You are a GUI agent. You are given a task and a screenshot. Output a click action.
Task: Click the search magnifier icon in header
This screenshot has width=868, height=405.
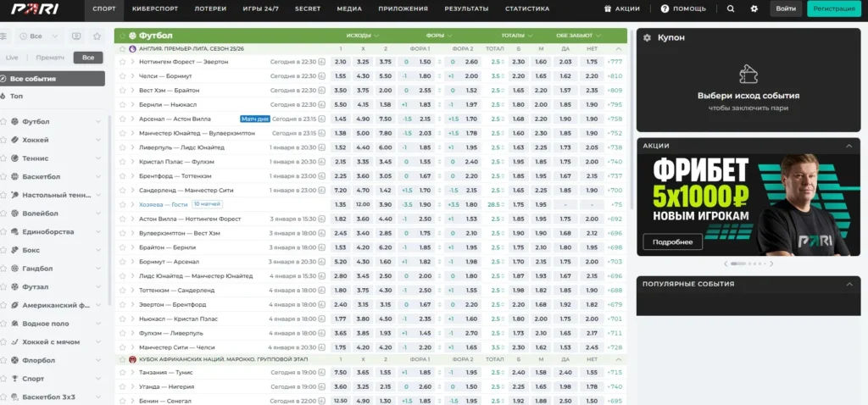[731, 8]
